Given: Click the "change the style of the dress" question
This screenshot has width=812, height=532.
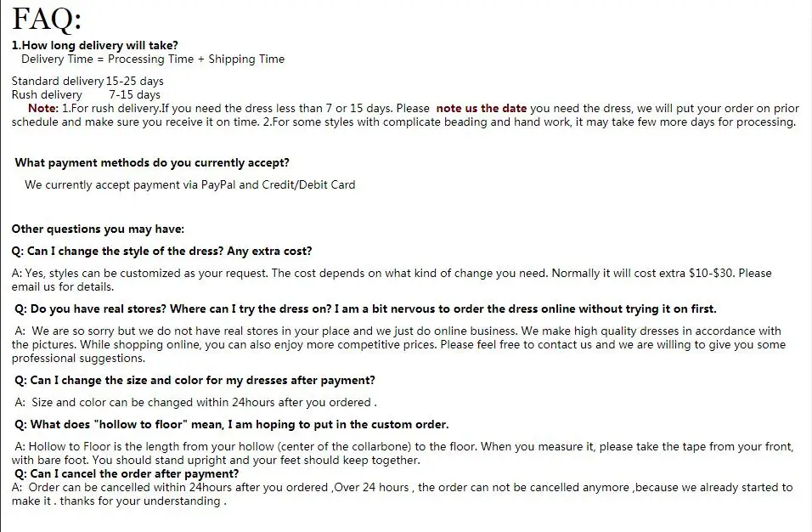Looking at the screenshot, I should pyautogui.click(x=161, y=252).
